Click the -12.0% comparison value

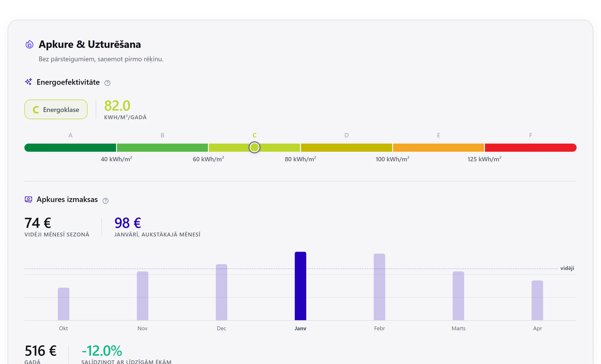102,351
